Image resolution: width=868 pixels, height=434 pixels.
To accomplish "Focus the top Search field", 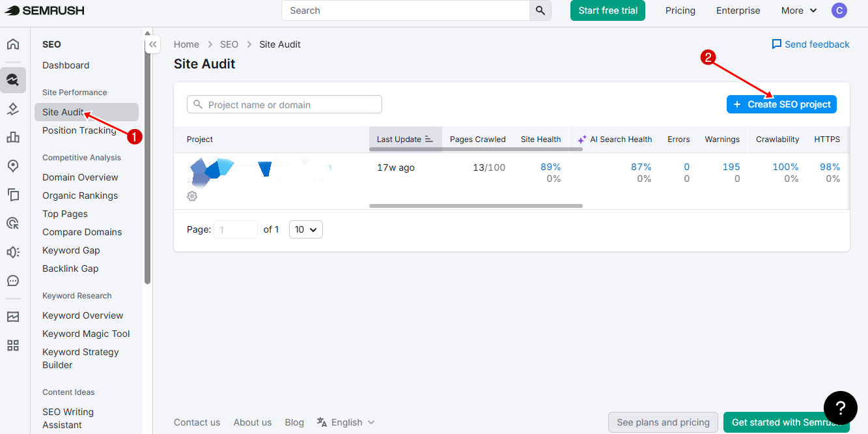I will click(406, 10).
